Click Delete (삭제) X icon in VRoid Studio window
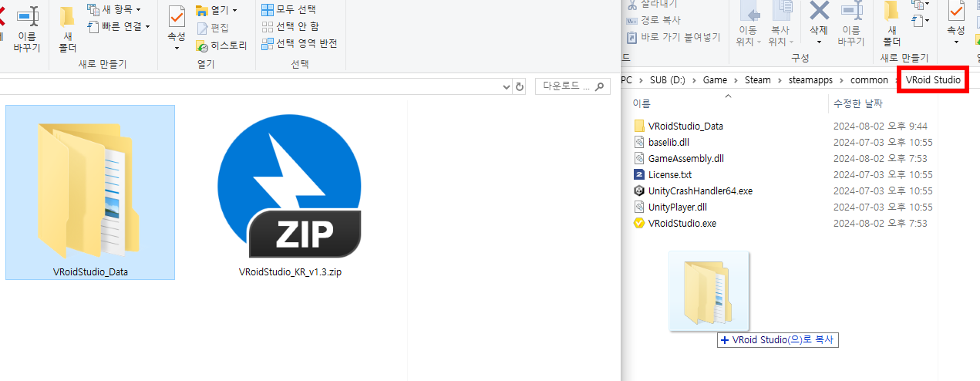Screen dimensions: 980x381 tap(819, 11)
